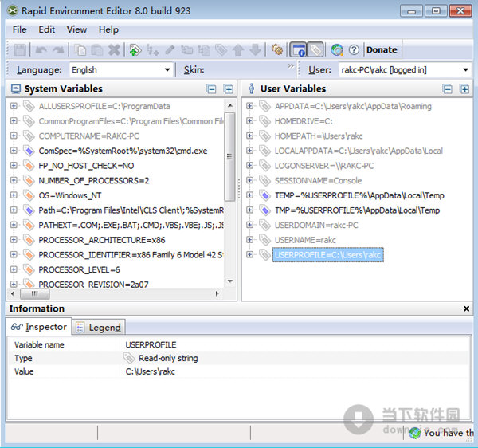Select the HOMEDRIVE=C: user variable
This screenshot has width=478, height=448.
[x=304, y=121]
